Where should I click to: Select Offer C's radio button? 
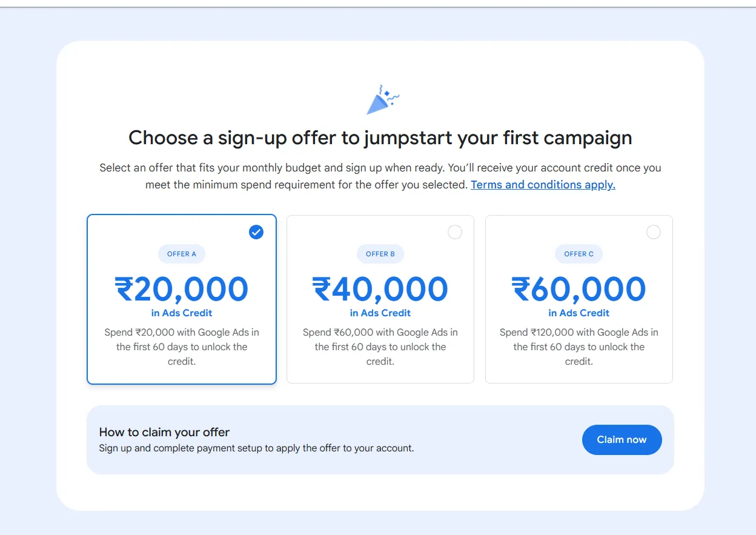(x=654, y=232)
